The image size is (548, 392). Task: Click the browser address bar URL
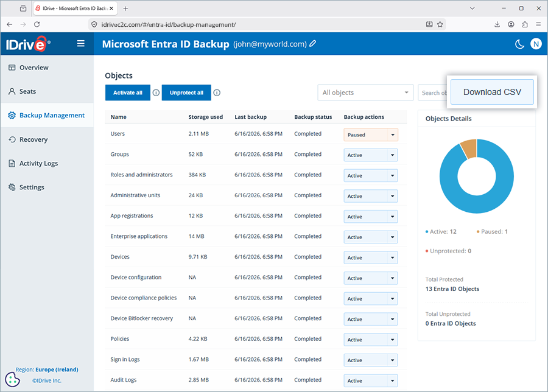tap(169, 24)
